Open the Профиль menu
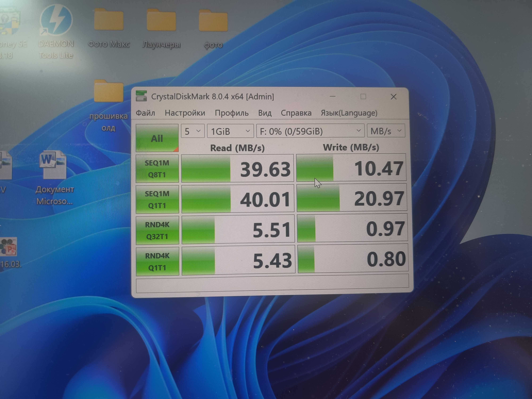Viewport: 532px width, 399px height. (x=232, y=113)
